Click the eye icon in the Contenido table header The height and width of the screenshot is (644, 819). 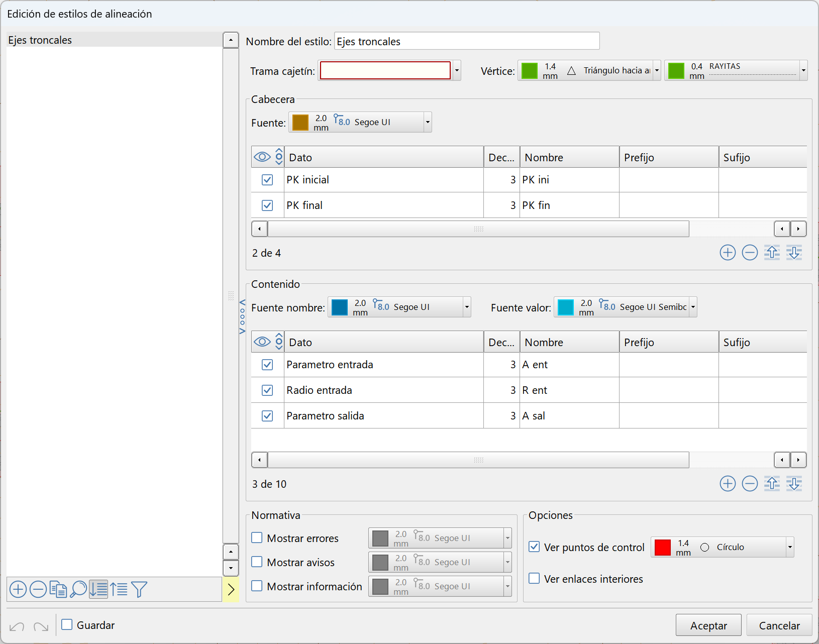pyautogui.click(x=262, y=342)
